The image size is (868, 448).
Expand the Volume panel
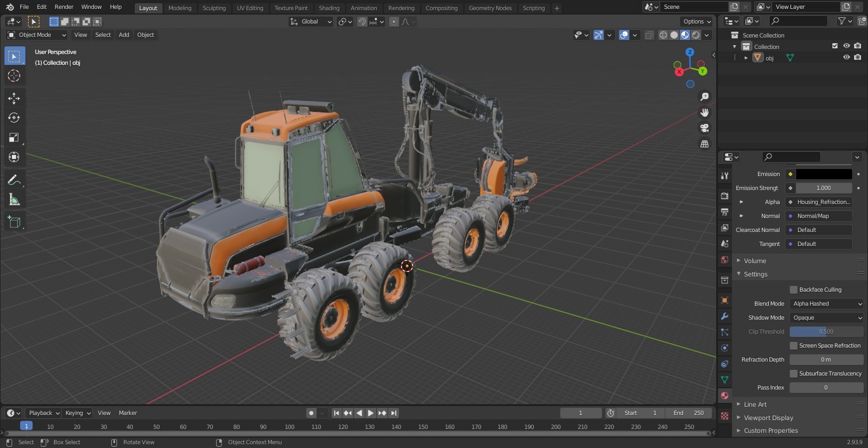coord(754,261)
